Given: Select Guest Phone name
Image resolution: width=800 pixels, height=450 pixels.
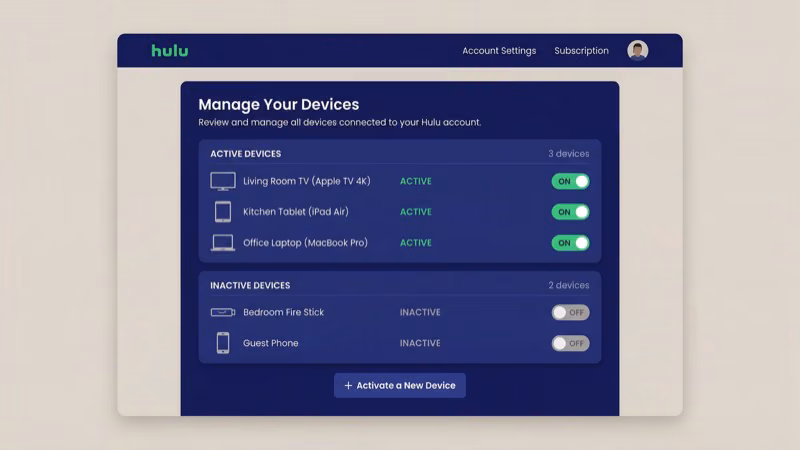Looking at the screenshot, I should coord(270,343).
